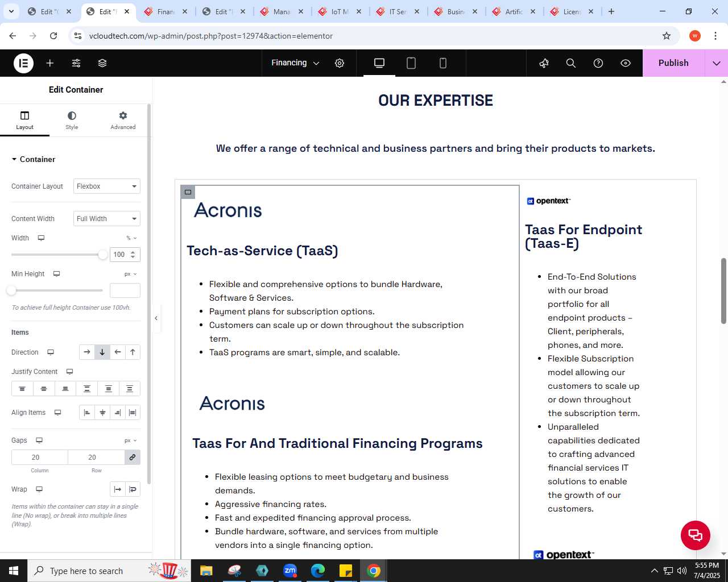
Task: Switch to the Advanced tab
Action: click(x=123, y=120)
